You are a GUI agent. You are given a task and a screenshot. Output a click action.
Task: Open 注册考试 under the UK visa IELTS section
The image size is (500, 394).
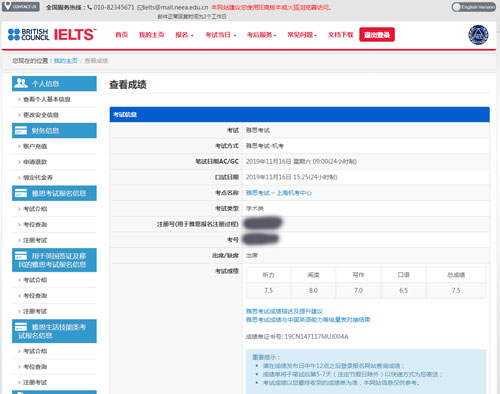coord(35,311)
